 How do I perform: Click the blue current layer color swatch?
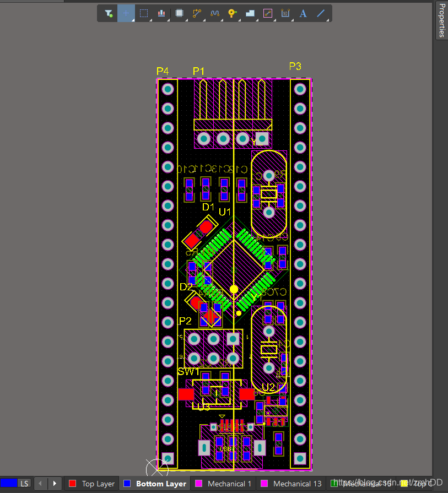point(9,484)
